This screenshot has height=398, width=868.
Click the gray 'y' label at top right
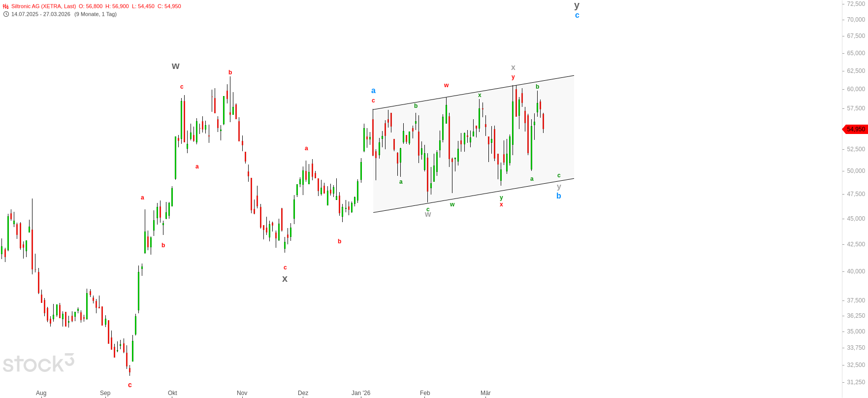pyautogui.click(x=577, y=5)
